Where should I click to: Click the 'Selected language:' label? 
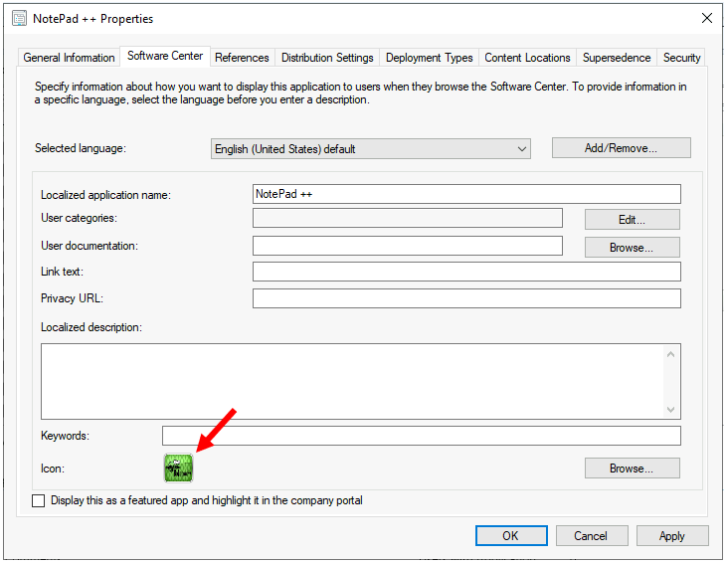click(x=81, y=148)
